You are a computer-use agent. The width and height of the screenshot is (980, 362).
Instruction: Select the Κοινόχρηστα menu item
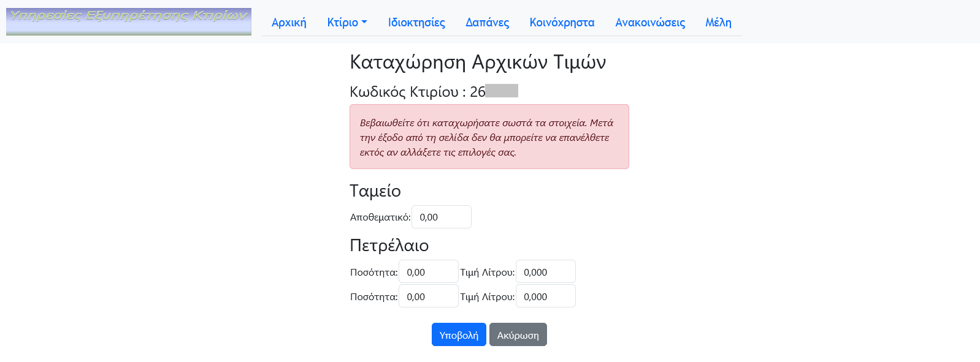561,22
